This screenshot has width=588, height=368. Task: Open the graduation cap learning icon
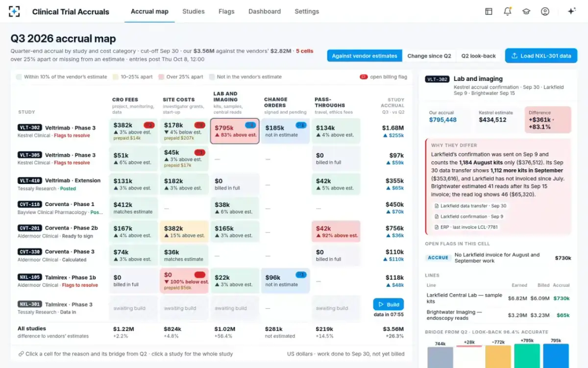[526, 11]
